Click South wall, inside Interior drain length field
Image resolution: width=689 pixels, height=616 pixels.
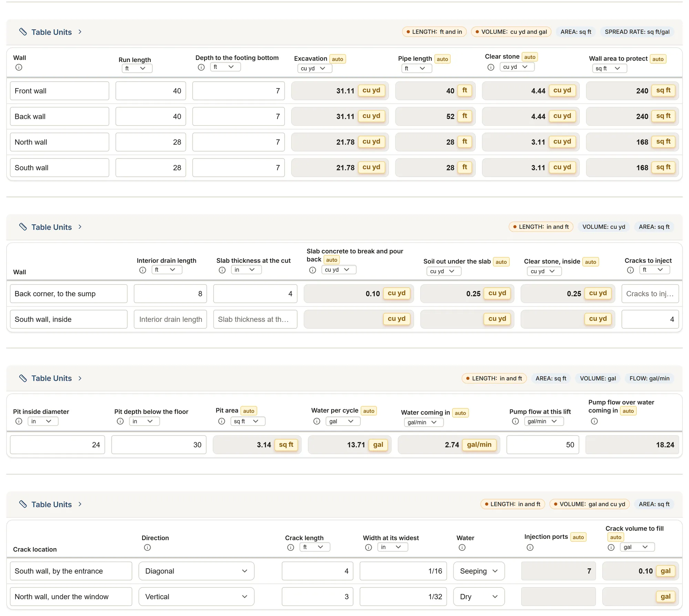[x=170, y=319]
